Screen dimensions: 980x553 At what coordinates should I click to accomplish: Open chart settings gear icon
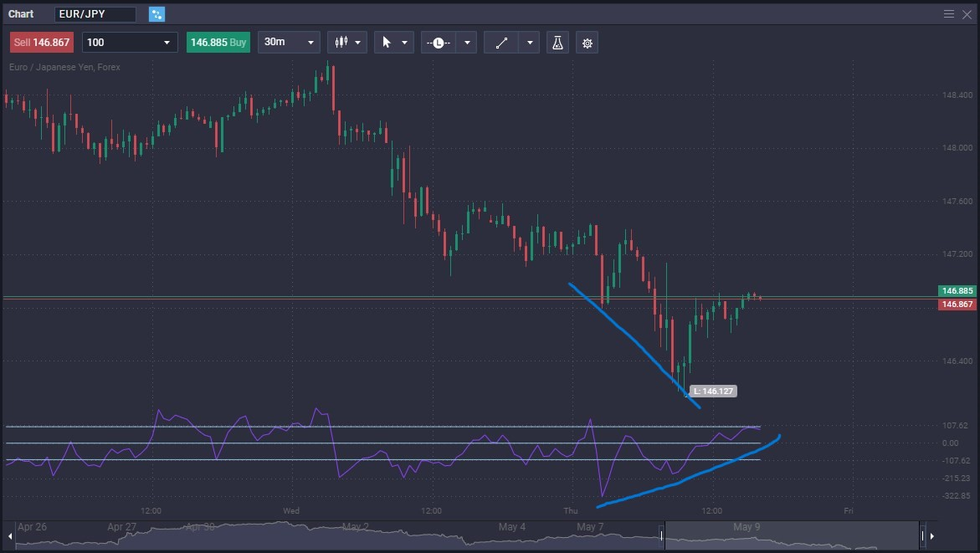(587, 42)
